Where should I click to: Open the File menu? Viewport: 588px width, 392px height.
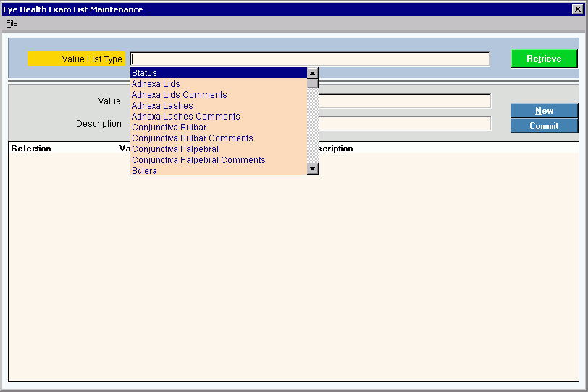pyautogui.click(x=12, y=23)
